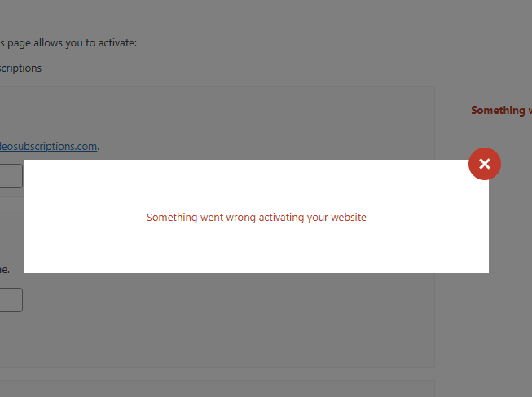The height and width of the screenshot is (397, 532).
Task: Close the error popup with the red X
Action: coord(485,164)
